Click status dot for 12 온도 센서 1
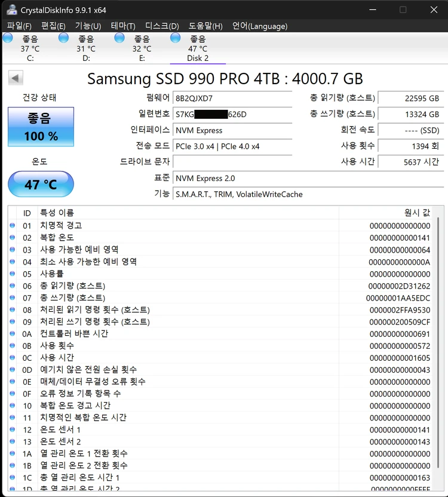The width and height of the screenshot is (448, 497). 13,429
